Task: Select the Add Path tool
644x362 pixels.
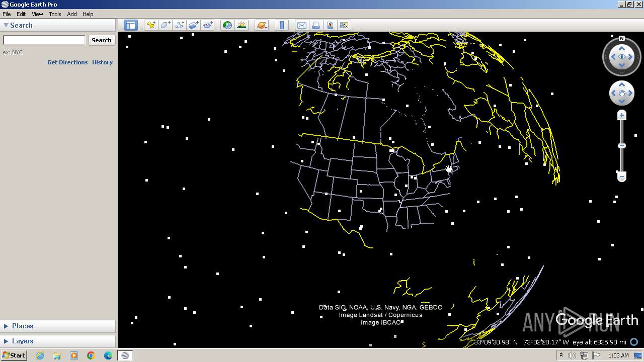Action: coord(179,25)
